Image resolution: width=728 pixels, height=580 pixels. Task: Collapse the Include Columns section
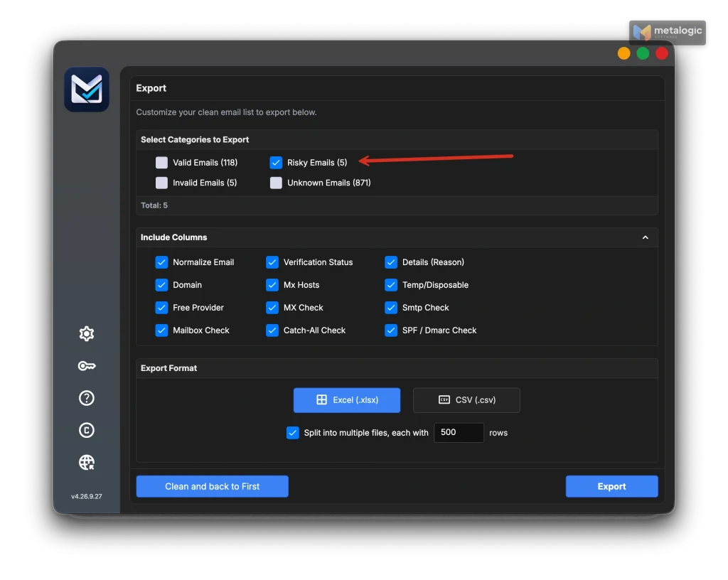(x=646, y=237)
